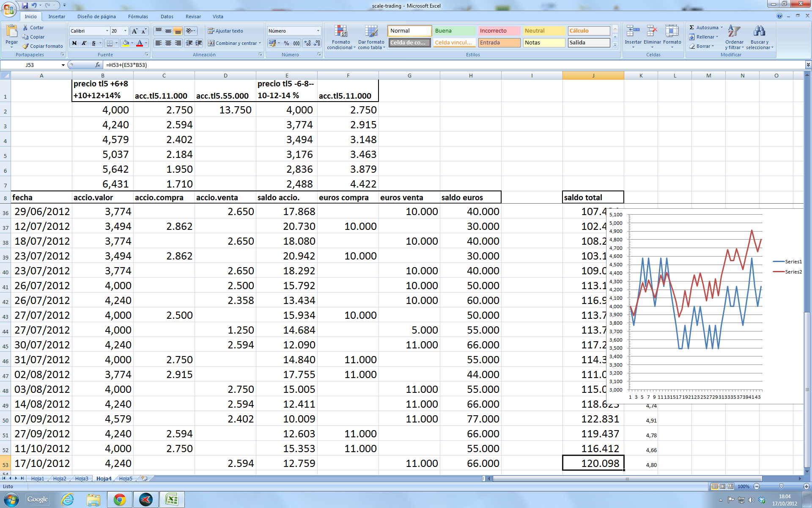Click Combinar y centrar button
This screenshot has width=812, height=508.
tap(232, 43)
